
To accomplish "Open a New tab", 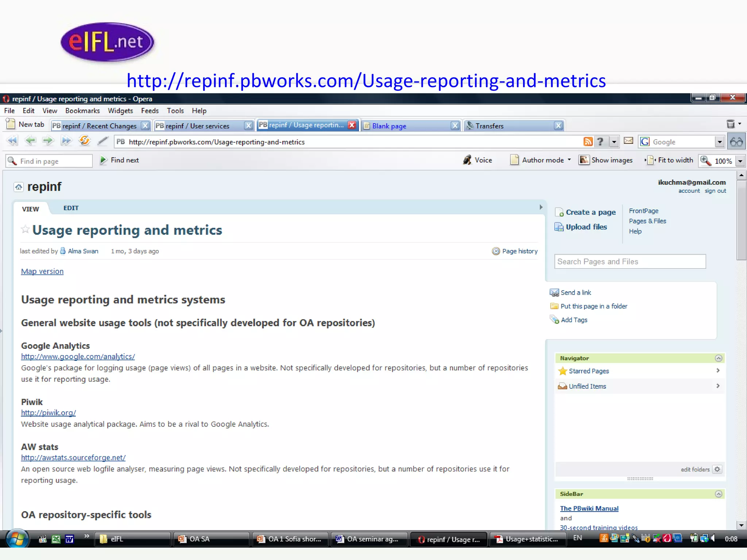I will 26,124.
